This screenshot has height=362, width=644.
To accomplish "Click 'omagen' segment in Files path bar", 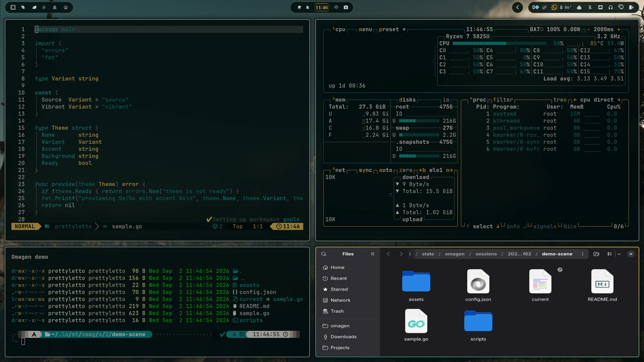I will [x=454, y=254].
